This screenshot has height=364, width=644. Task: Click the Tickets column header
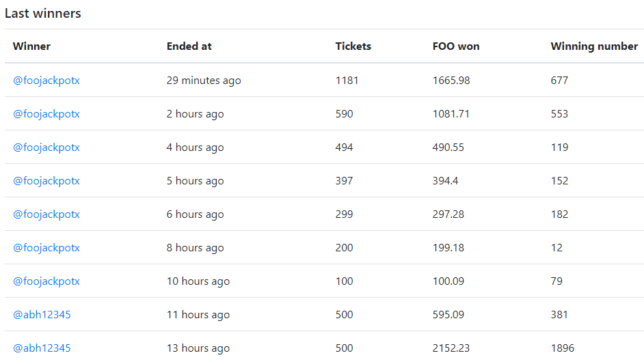tap(353, 46)
